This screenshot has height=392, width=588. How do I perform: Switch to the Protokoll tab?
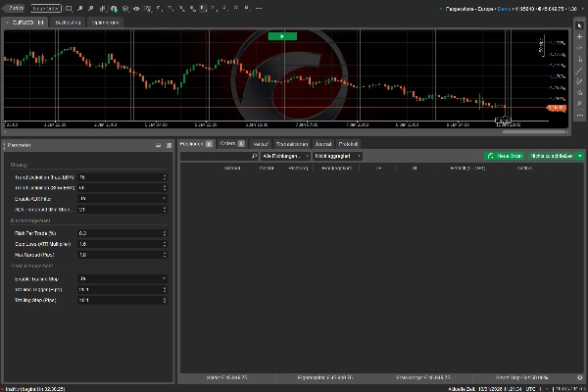pos(348,144)
